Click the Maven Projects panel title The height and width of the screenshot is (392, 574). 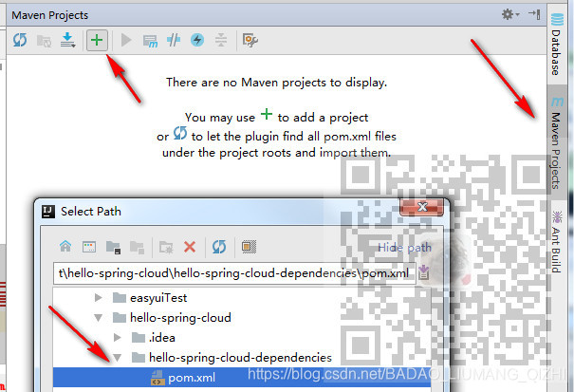coord(49,15)
